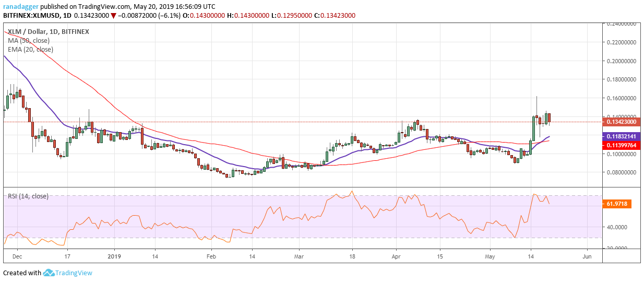The width and height of the screenshot is (644, 282).
Task: Click the 'Dec' date axis label
Action: tap(17, 257)
